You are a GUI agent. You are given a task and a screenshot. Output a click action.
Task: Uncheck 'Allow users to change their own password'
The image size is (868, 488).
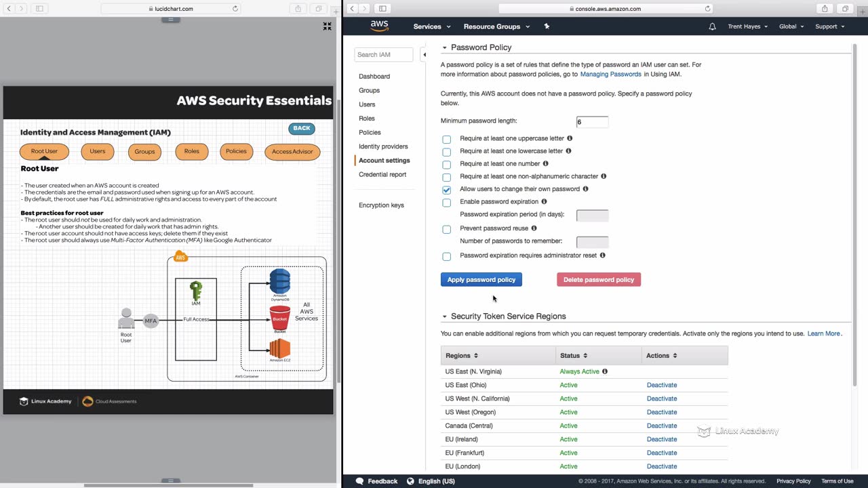(446, 190)
